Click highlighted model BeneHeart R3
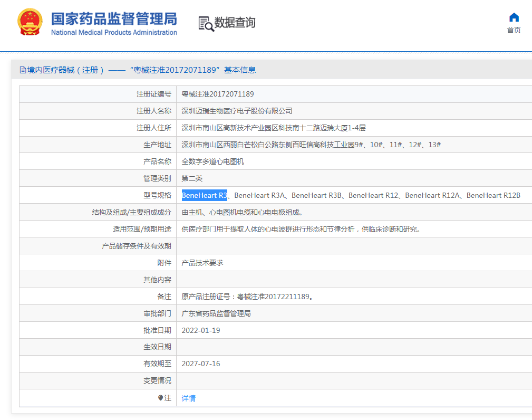This screenshot has height=420, width=532. tap(204, 195)
